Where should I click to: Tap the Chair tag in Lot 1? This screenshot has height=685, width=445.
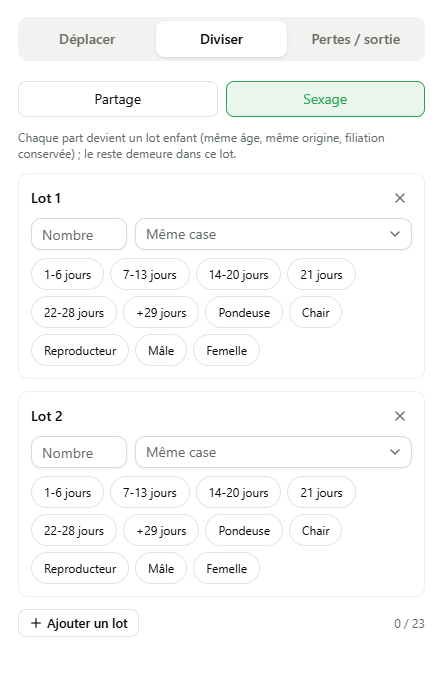(316, 312)
